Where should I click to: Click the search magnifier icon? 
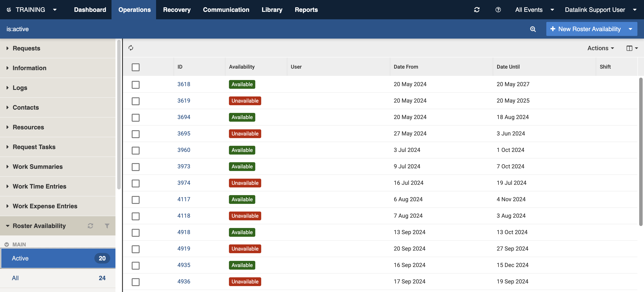(532, 29)
